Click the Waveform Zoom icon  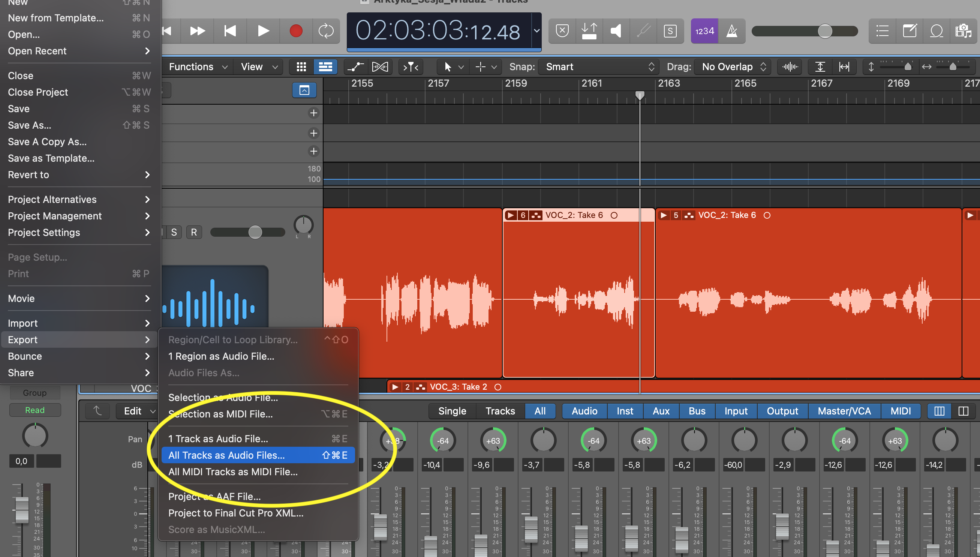790,66
